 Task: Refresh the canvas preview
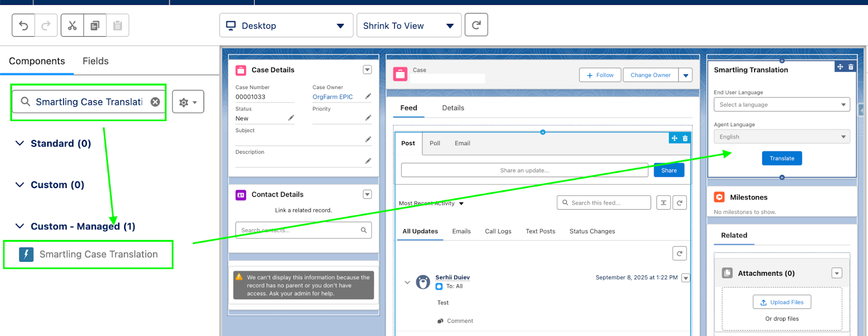click(x=476, y=25)
